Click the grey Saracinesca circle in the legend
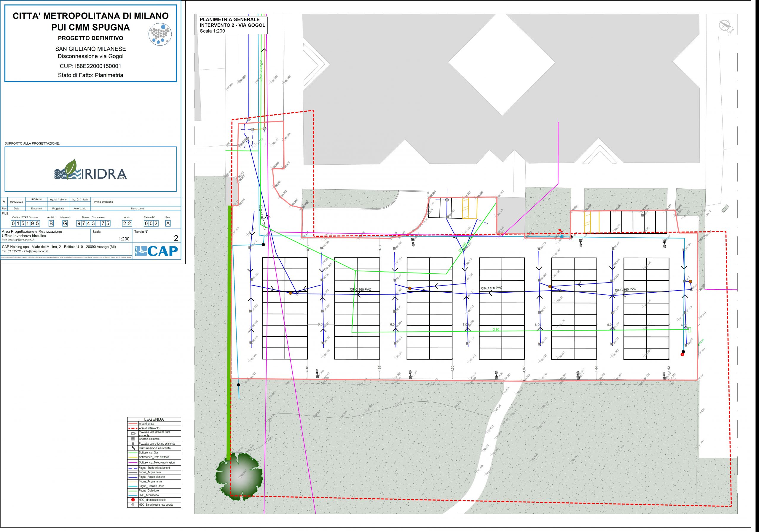The image size is (759, 532). click(133, 505)
